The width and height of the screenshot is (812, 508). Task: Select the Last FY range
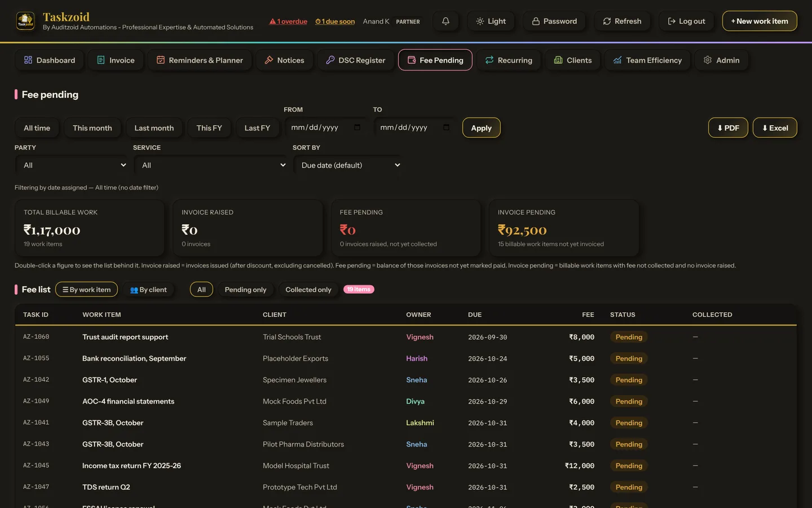point(257,128)
